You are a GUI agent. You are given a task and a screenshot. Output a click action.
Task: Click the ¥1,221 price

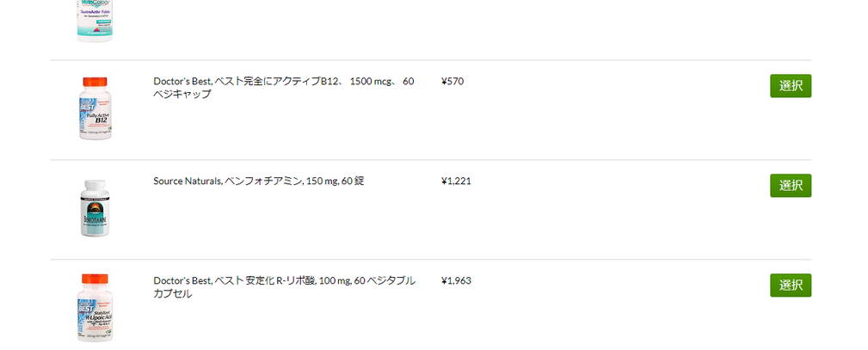tap(456, 181)
